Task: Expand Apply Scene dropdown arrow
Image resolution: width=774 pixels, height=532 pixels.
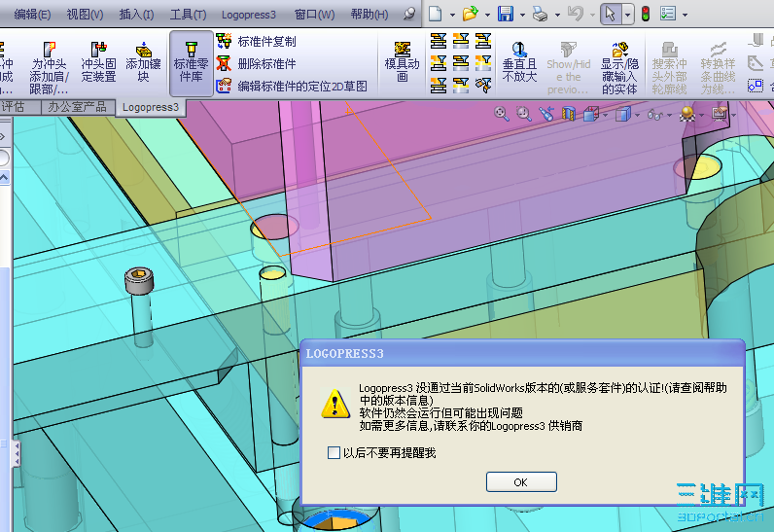Action: [701, 116]
